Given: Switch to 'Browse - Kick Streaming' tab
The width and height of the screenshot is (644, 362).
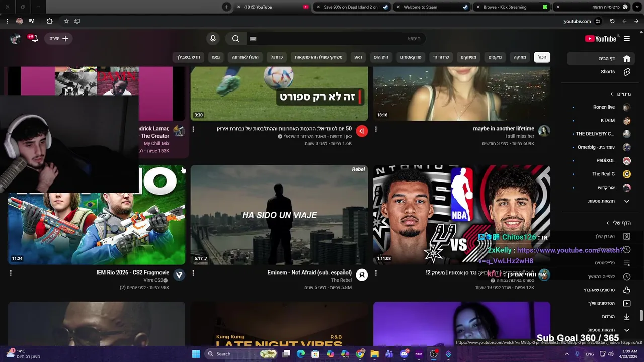Looking at the screenshot, I should (512, 7).
